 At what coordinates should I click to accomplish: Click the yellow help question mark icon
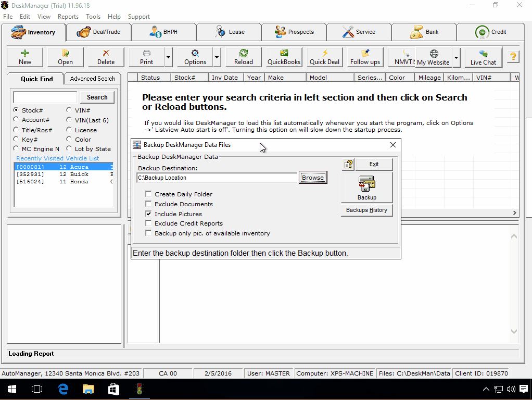[x=513, y=56]
